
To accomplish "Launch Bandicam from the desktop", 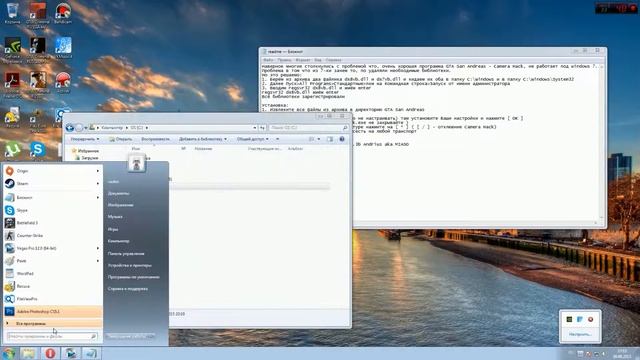I will point(63,13).
